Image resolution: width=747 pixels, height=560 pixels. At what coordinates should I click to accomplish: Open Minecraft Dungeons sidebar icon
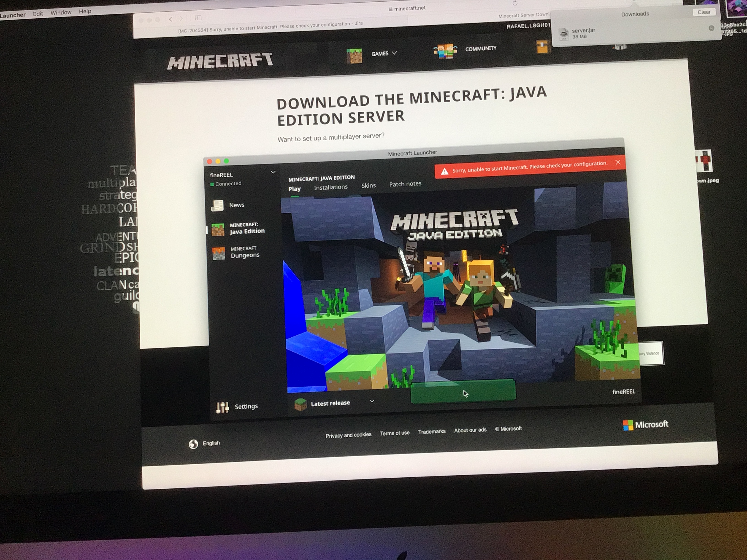coord(219,253)
